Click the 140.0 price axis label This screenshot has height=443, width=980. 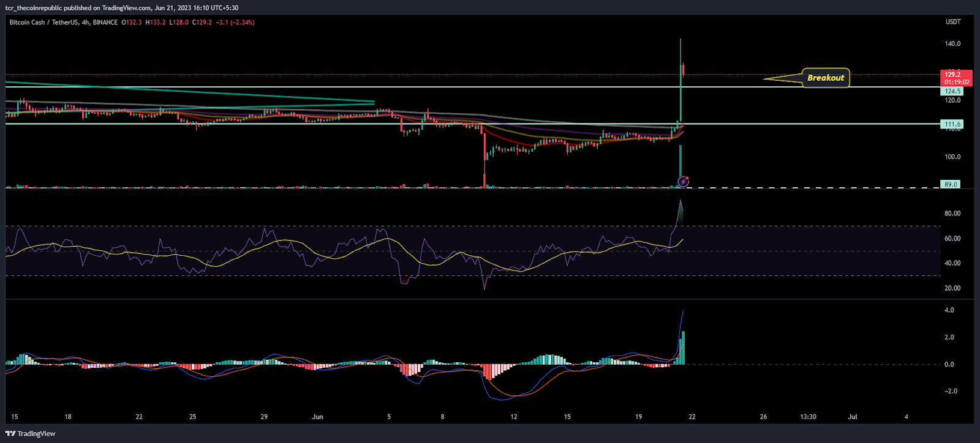952,44
